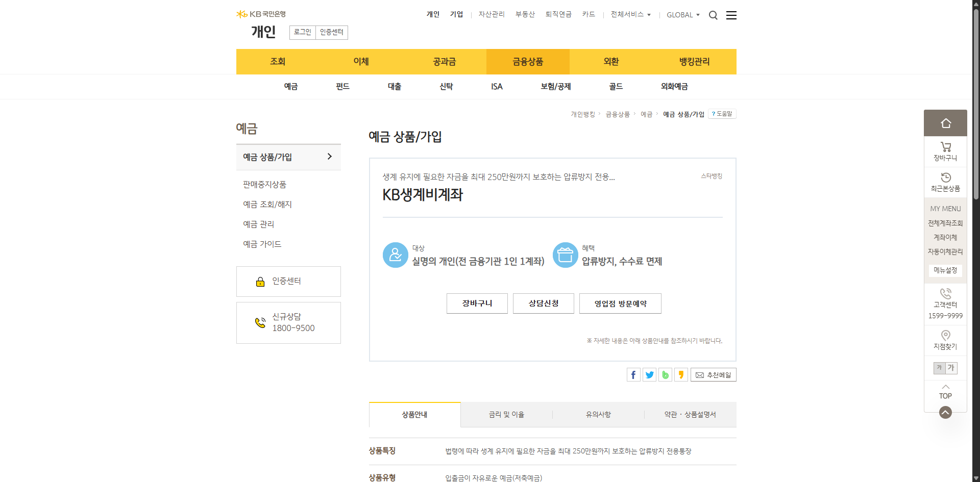The image size is (980, 482).
Task: Open the 공과금 main menu
Action: tap(445, 62)
